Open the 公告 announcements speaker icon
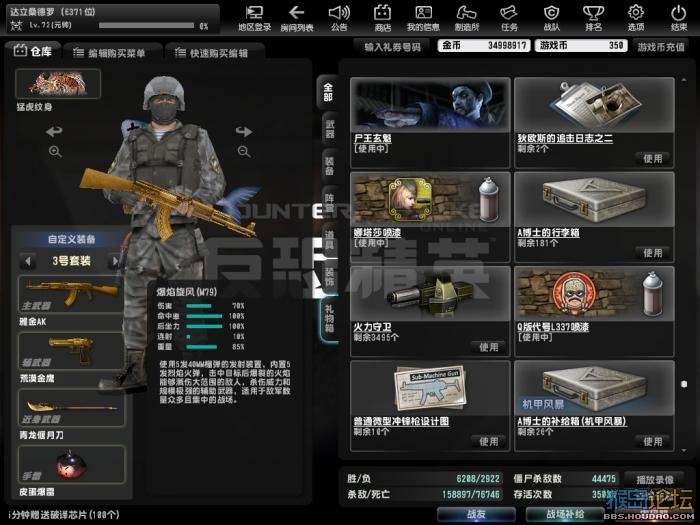Viewport: 700px width, 525px height. click(x=339, y=18)
